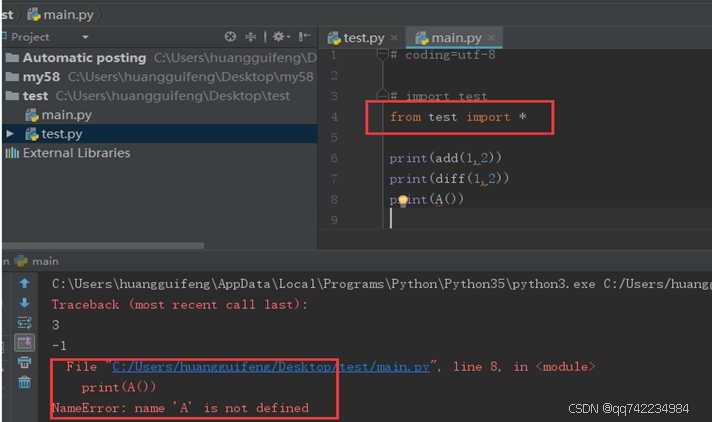Select External Libraries in project tree
Image resolution: width=712 pixels, height=422 pixels.
click(x=76, y=153)
